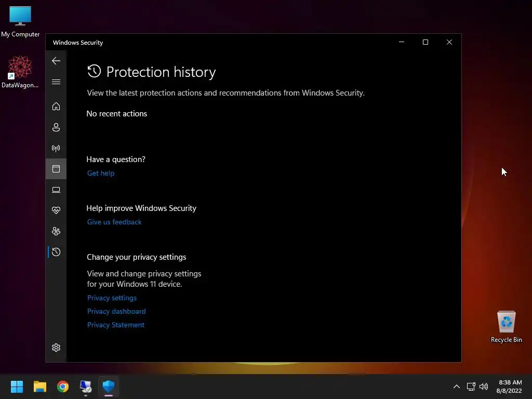Image resolution: width=532 pixels, height=399 pixels.
Task: Click 'Change your privacy settings' heading
Action: tap(137, 257)
